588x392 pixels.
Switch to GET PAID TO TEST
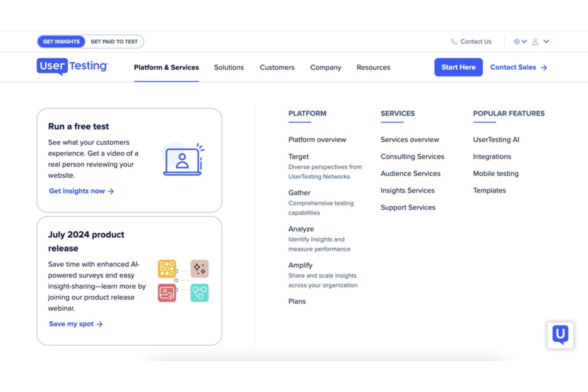114,41
